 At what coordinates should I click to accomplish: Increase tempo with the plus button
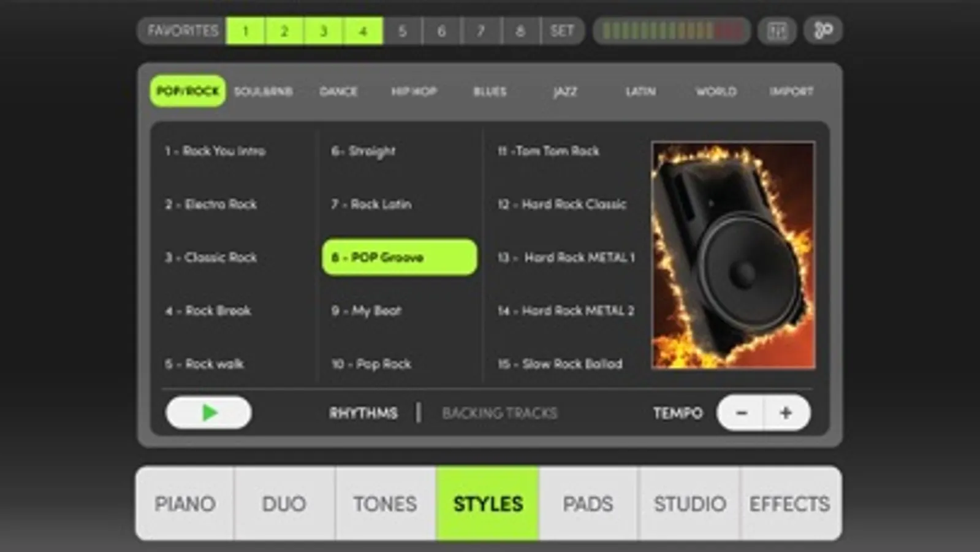pyautogui.click(x=787, y=413)
